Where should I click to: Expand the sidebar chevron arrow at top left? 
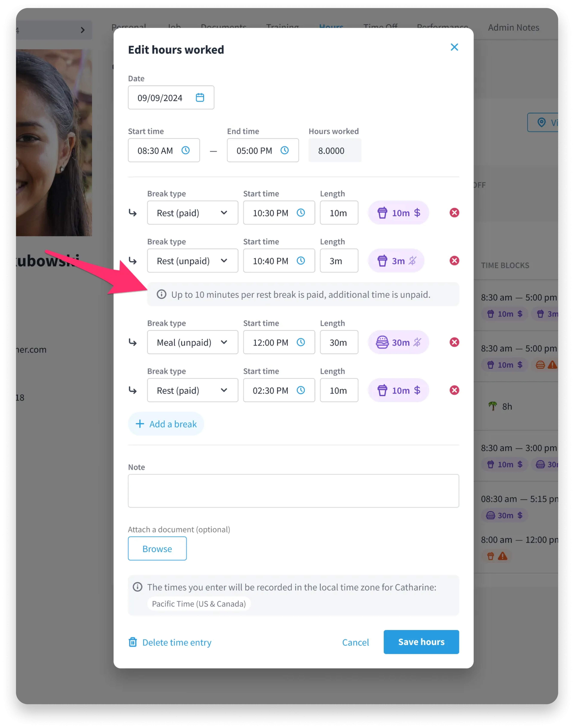[x=83, y=30]
